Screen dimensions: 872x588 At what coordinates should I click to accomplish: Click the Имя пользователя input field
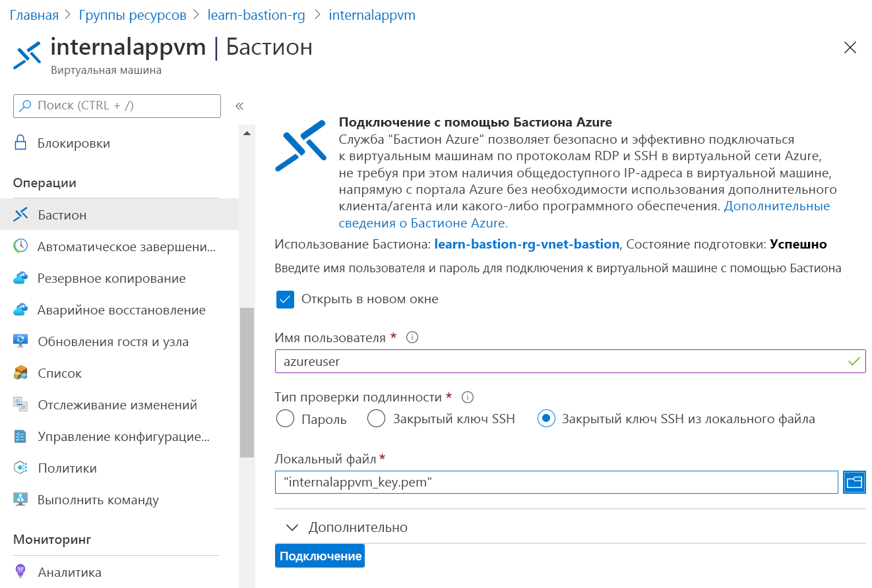570,361
